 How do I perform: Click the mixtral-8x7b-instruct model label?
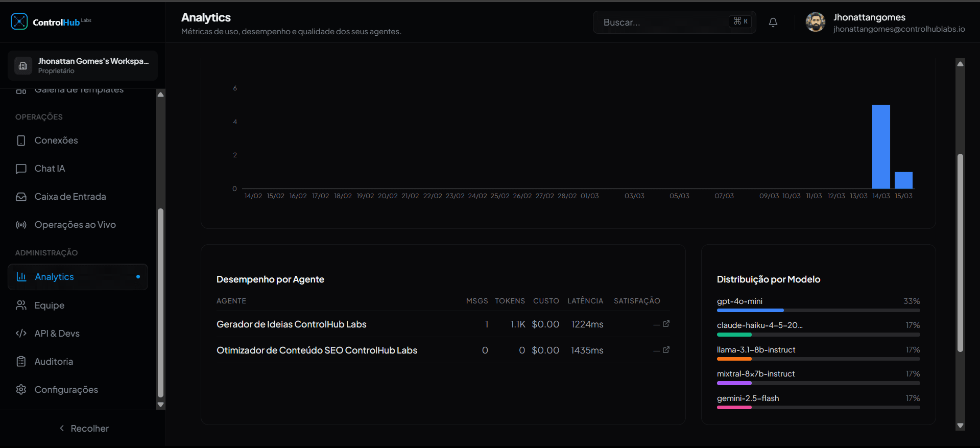click(756, 373)
